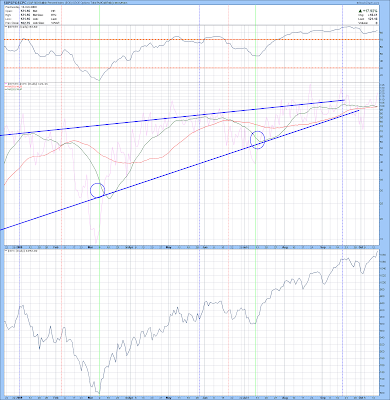
Task: Click the bottom price panel legend label
Action: pos(22,250)
